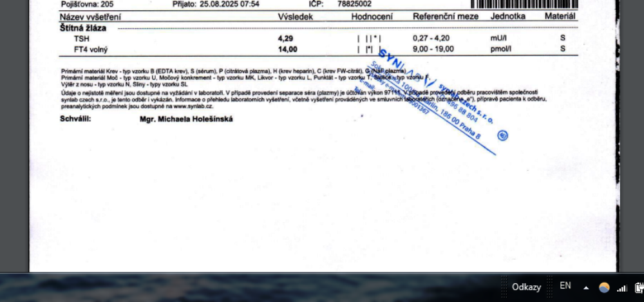Click the orange-blue round tray icon
644x302 pixels.
[x=604, y=287]
